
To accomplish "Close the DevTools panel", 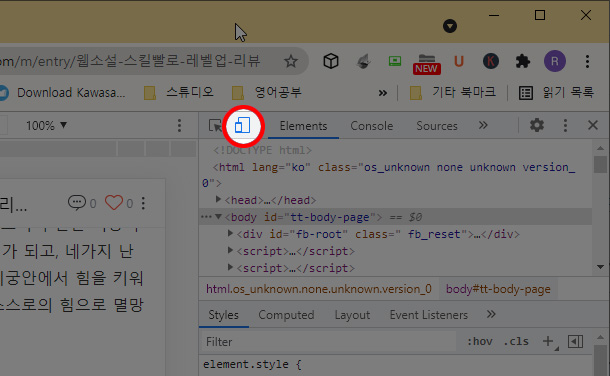I will click(x=593, y=125).
